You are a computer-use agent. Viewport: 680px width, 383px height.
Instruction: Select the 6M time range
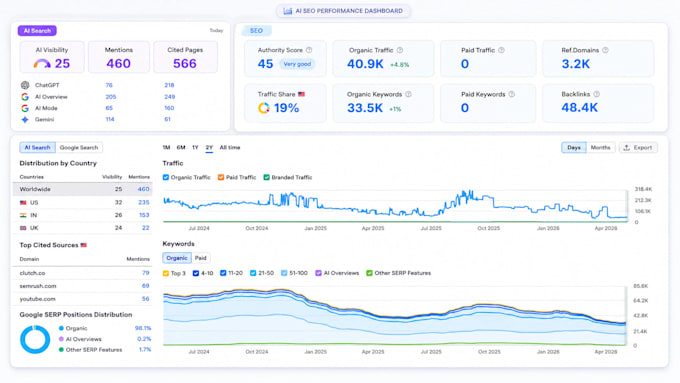(x=181, y=147)
